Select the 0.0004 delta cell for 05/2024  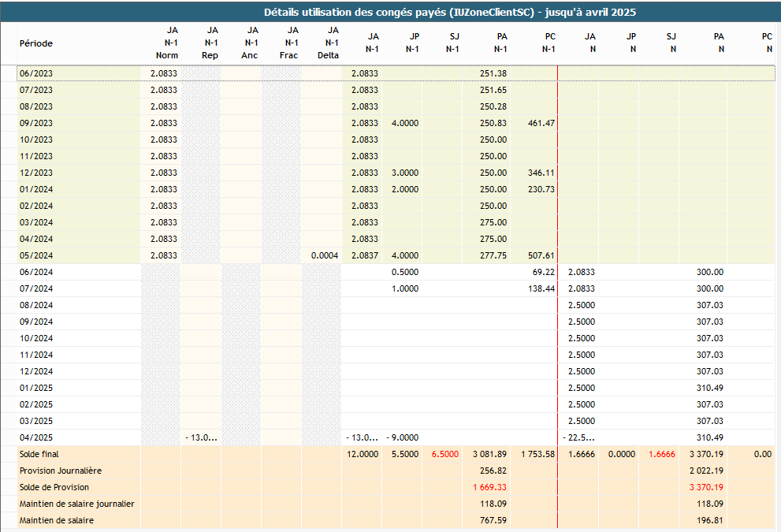tap(325, 255)
